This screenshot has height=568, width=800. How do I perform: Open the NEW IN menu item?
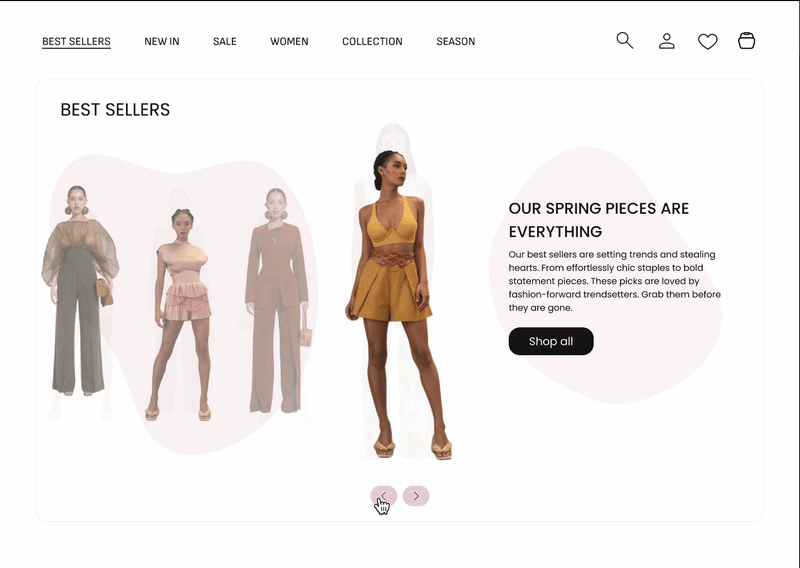pos(162,41)
